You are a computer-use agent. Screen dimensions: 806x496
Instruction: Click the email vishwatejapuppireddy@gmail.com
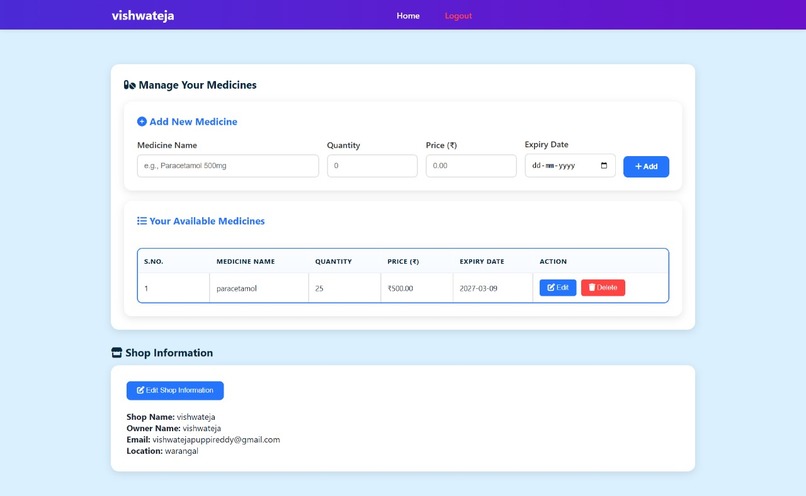tap(216, 439)
